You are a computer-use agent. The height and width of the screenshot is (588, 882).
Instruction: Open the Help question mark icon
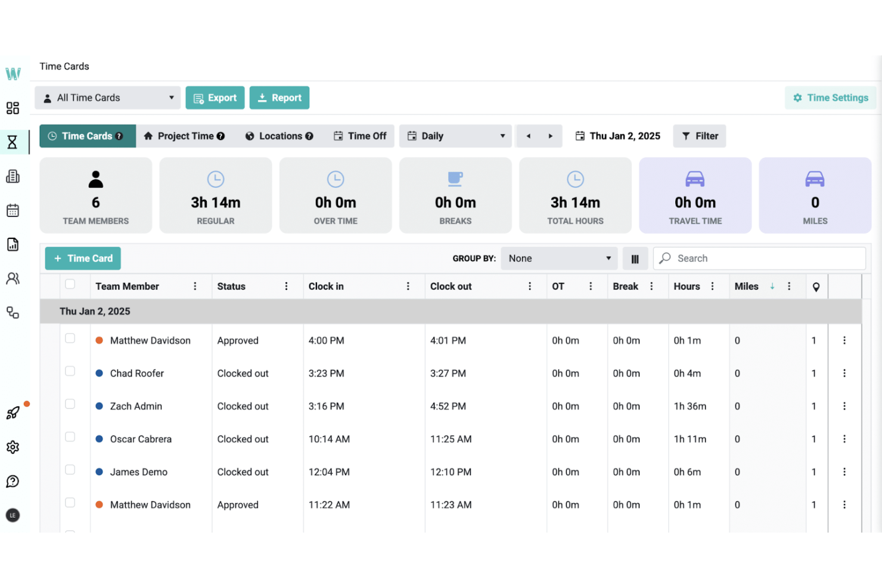click(x=13, y=481)
